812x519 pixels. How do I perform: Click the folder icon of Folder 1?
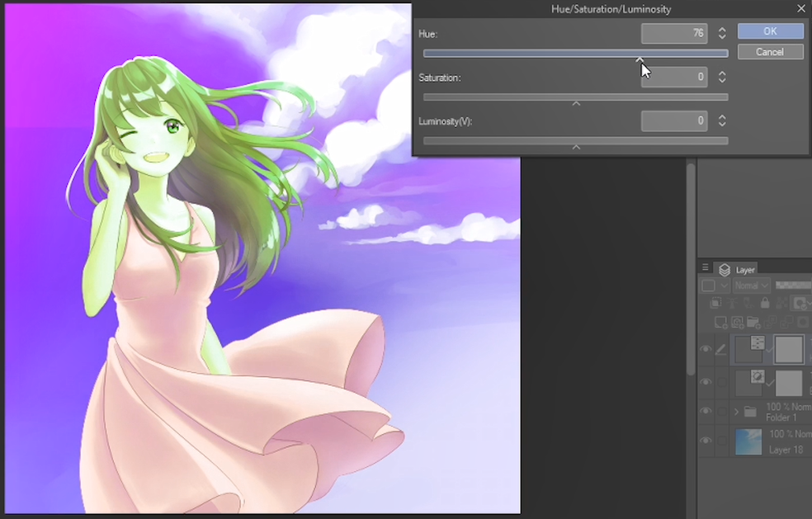[x=749, y=411]
